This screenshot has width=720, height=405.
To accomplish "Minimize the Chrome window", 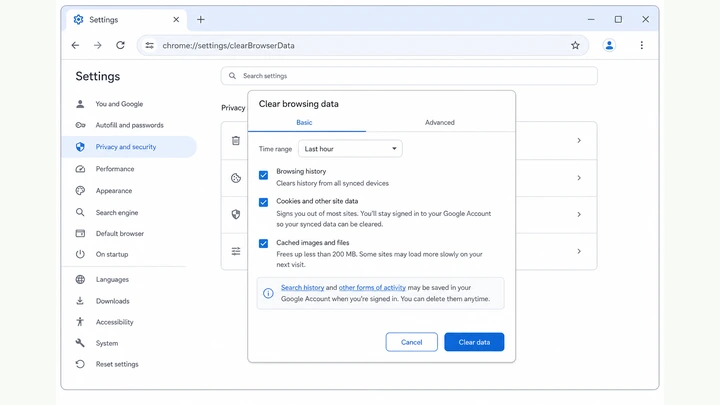I will click(x=591, y=19).
